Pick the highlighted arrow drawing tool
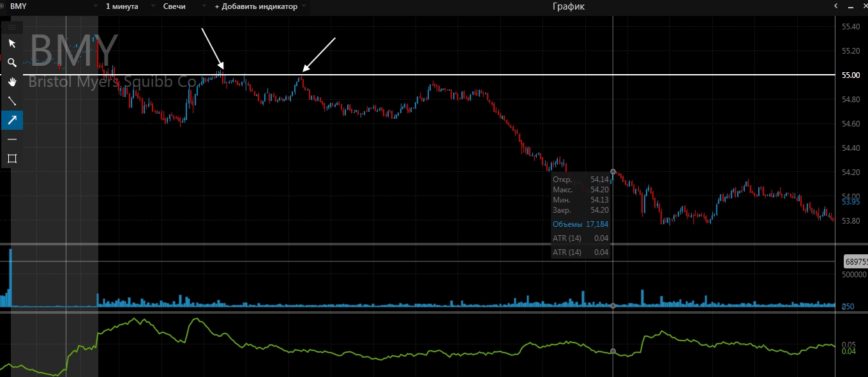This screenshot has height=377, width=868. pos(11,119)
